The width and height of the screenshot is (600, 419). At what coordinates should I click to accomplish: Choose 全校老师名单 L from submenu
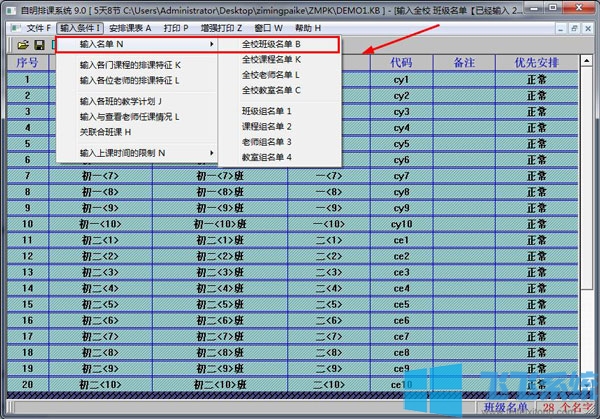click(279, 75)
